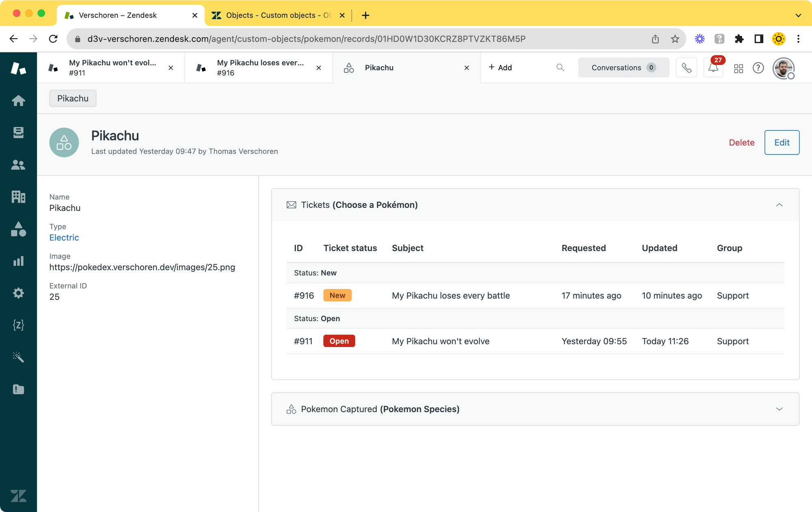This screenshot has width=812, height=512.
Task: Open Customers icon in sidebar
Action: [x=18, y=165]
